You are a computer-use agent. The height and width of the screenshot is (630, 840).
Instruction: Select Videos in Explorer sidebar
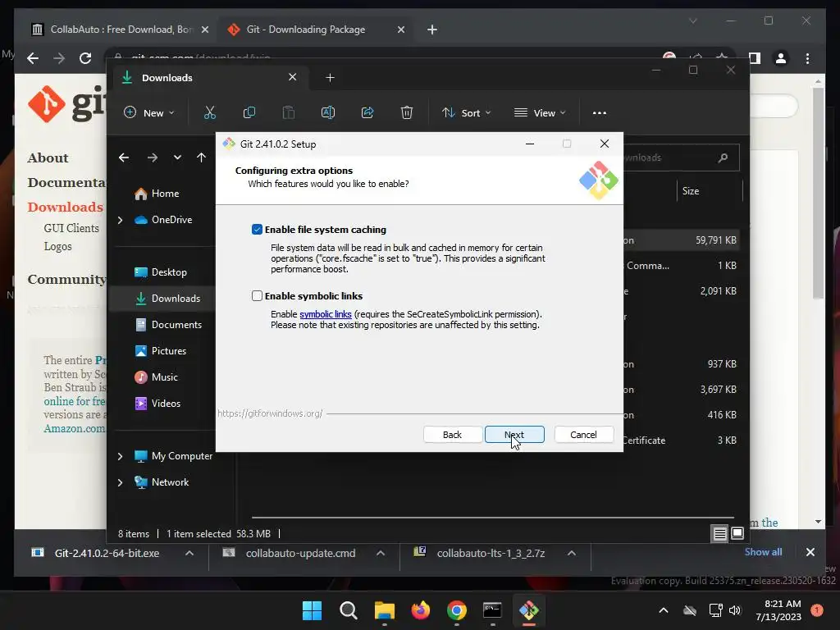point(157,404)
